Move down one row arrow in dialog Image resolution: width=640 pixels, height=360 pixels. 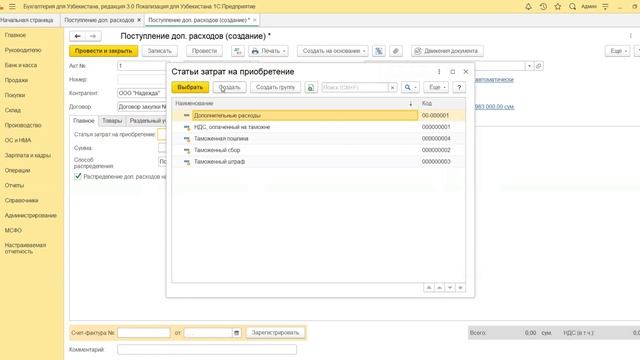click(450, 288)
